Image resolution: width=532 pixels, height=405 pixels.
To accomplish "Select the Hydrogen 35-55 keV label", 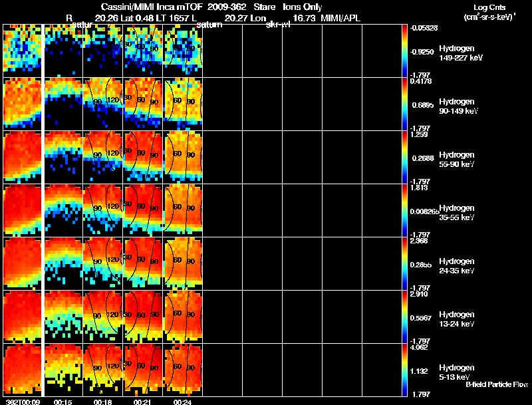I will click(457, 213).
